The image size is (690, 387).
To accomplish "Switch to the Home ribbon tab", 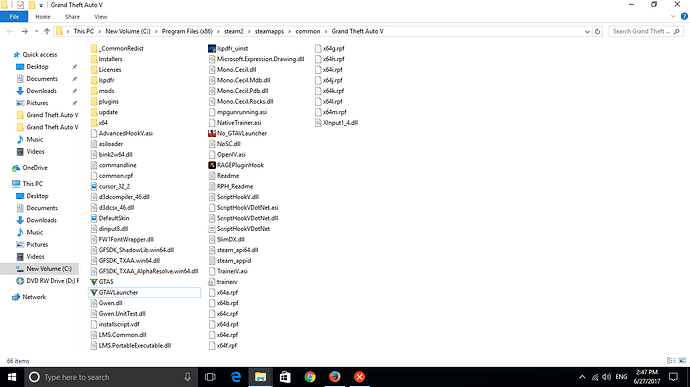I will [43, 17].
